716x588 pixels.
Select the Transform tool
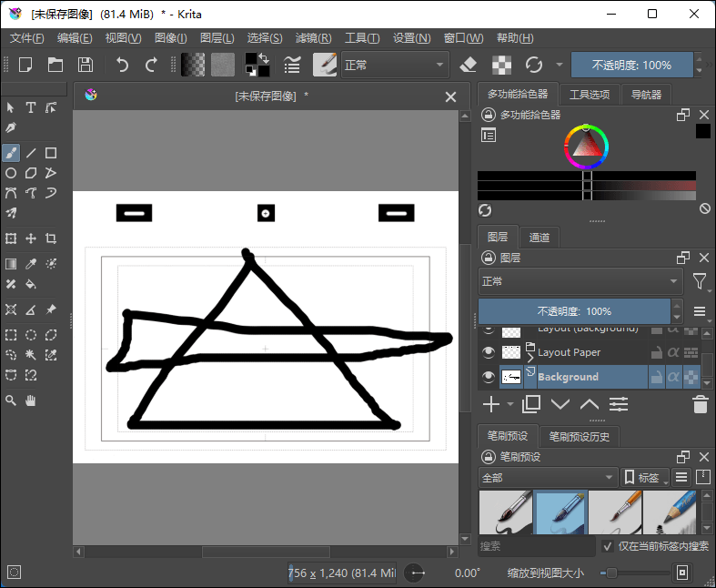[x=11, y=238]
